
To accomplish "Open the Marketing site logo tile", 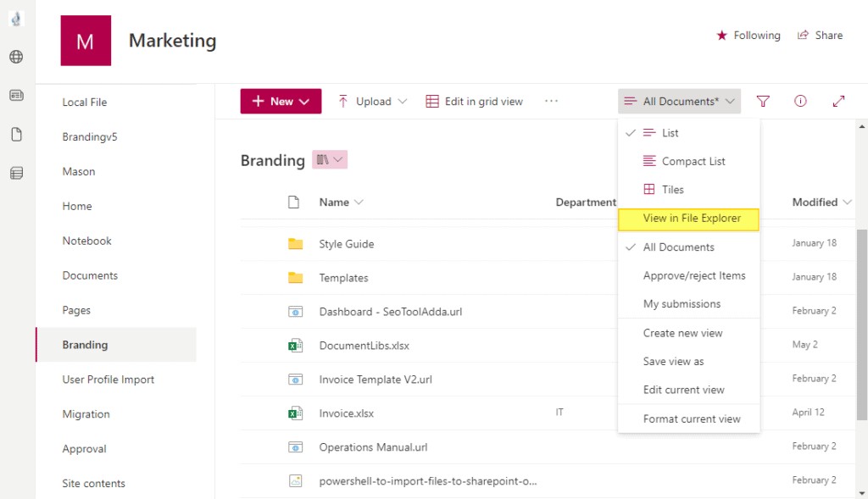I will [x=86, y=41].
